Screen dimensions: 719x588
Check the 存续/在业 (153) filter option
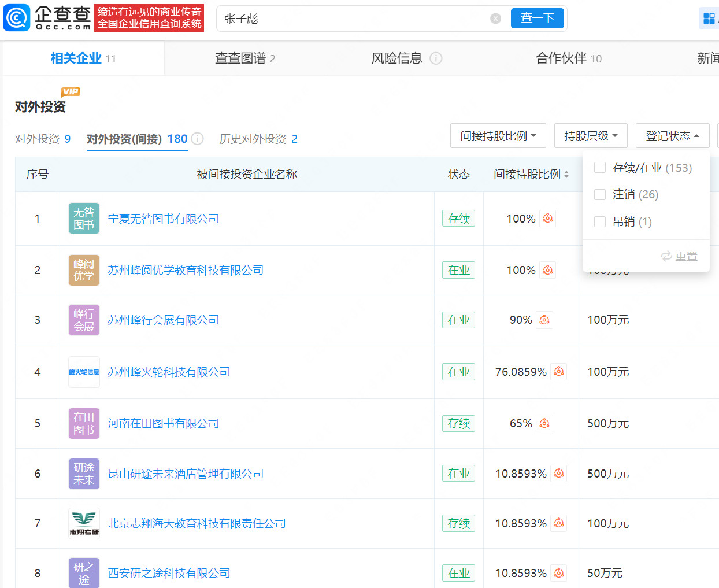(600, 168)
